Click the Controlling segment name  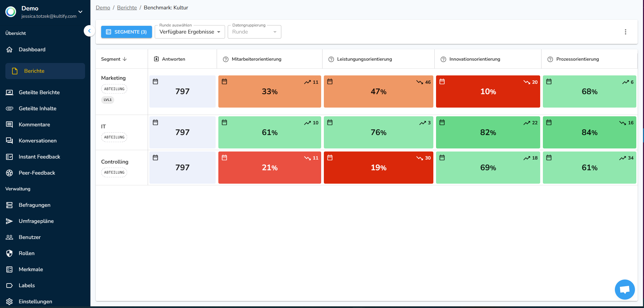[x=115, y=162]
